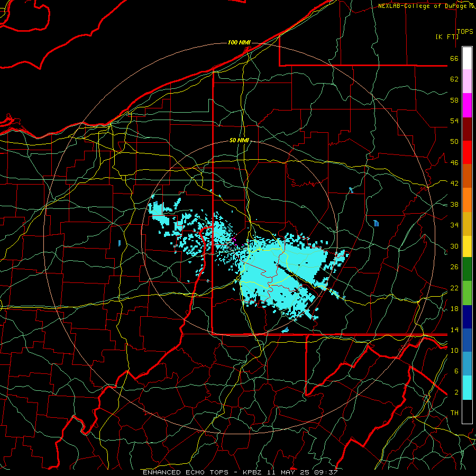Click the legend value "22"
Viewport: 476px width, 476px height.
pyautogui.click(x=454, y=288)
